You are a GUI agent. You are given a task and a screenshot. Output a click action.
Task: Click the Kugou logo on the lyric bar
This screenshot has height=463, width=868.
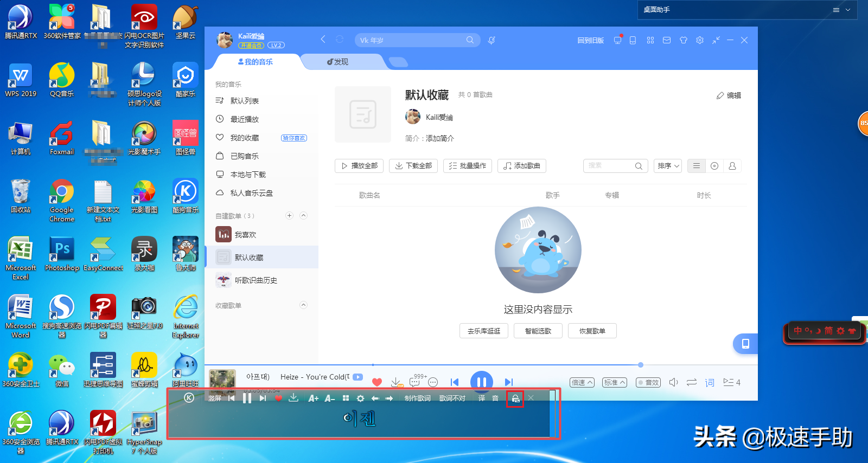[x=189, y=397]
